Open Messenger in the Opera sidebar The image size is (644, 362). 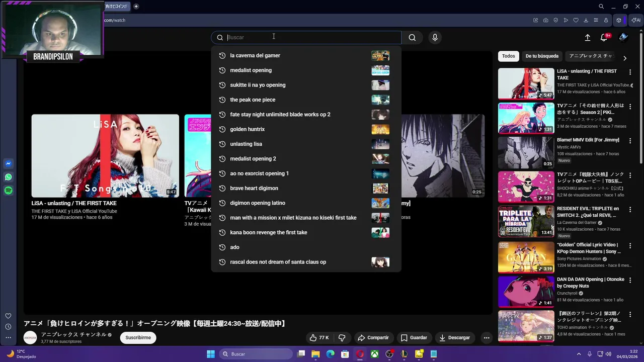coord(9,164)
